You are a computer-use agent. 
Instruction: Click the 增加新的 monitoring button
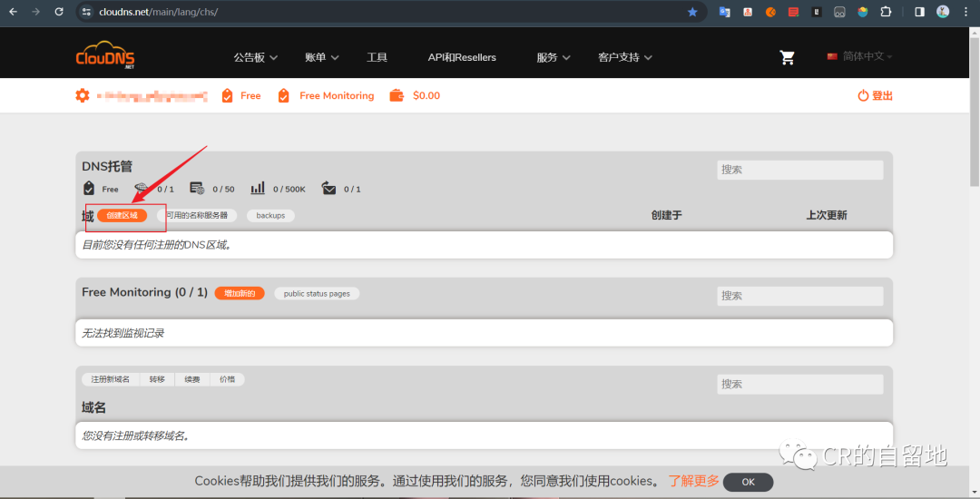[240, 293]
